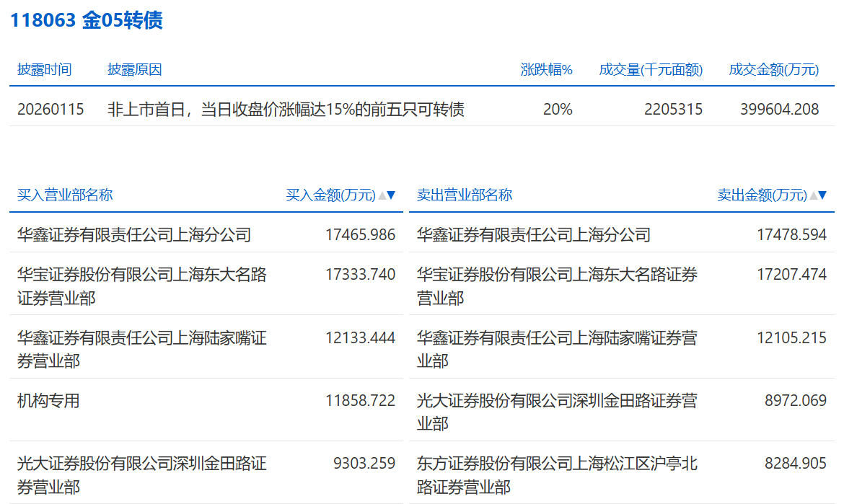Select 华鑫证券上海分公司 in the buy column
This screenshot has width=844, height=504.
[x=134, y=235]
